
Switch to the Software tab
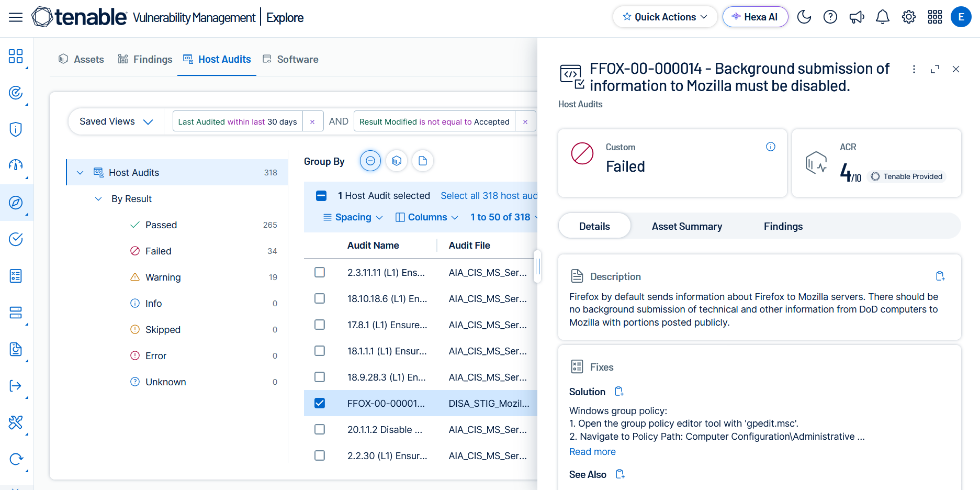click(x=290, y=59)
